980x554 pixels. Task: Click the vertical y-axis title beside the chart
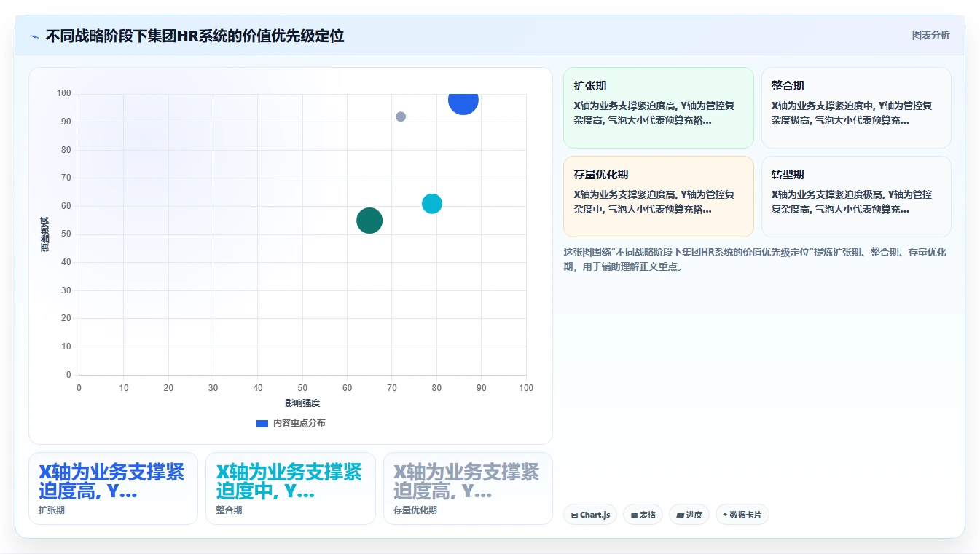tap(44, 234)
